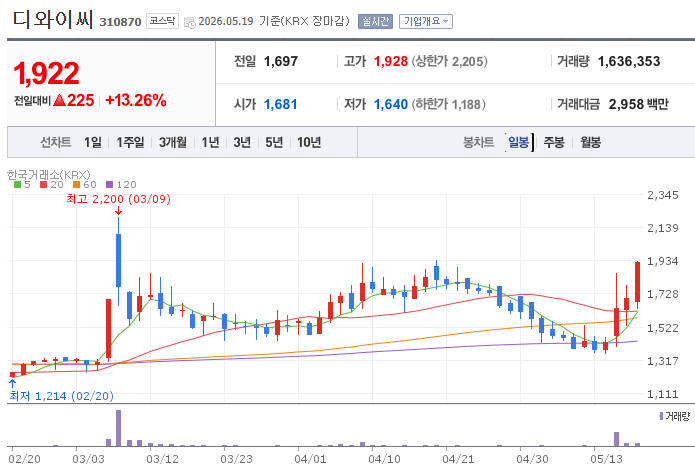Click the 거래대금 value 2,958 백만
This screenshot has height=473, width=695.
click(638, 104)
